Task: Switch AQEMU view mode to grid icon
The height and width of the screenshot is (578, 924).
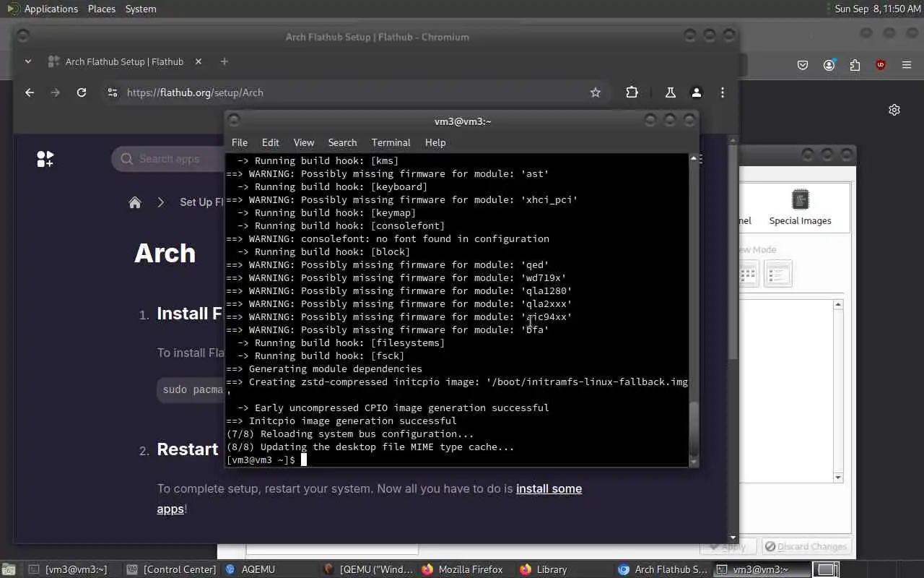Action: [x=748, y=274]
